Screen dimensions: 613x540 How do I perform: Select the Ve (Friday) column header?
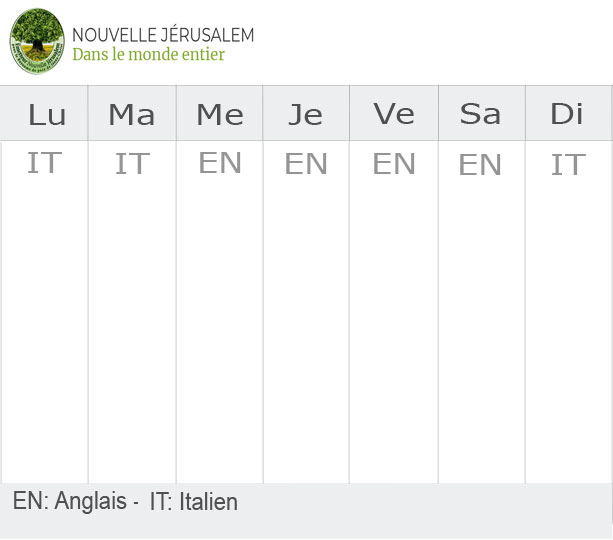pos(394,114)
